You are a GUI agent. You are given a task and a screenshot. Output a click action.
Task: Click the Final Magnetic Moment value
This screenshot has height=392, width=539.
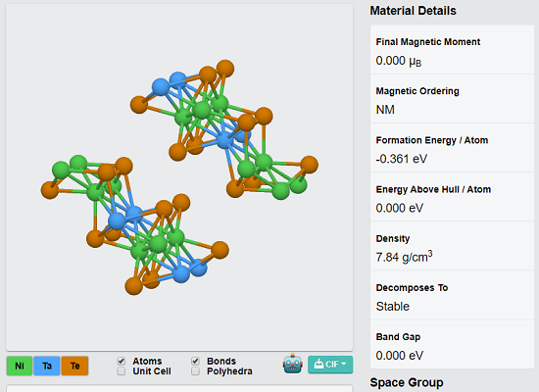[399, 61]
